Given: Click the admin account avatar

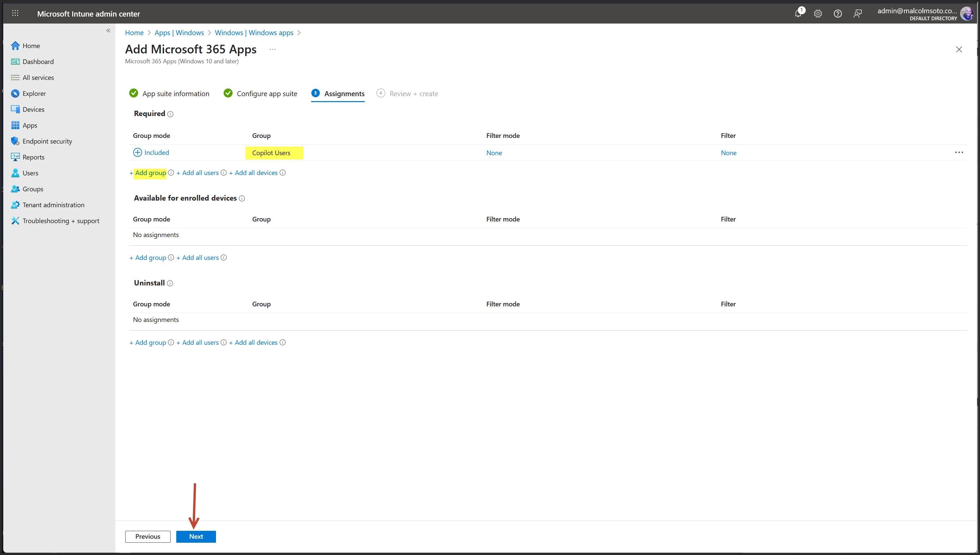Looking at the screenshot, I should coord(967,14).
